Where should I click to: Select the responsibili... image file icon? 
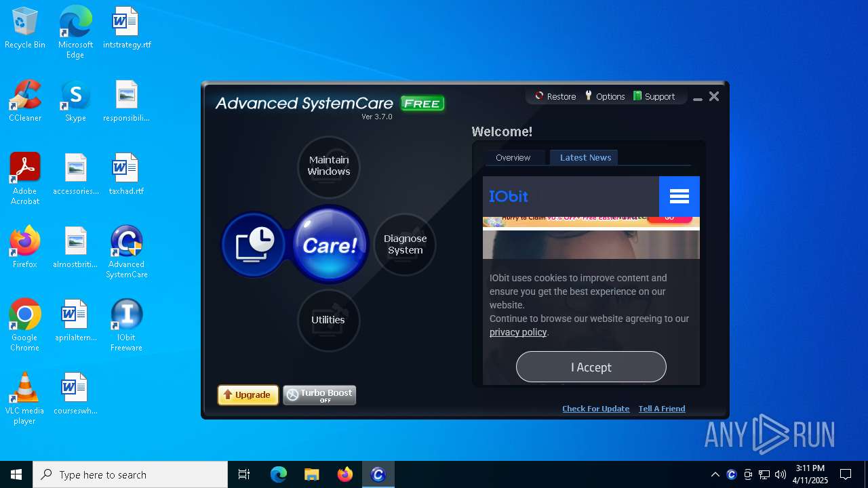[x=127, y=102]
